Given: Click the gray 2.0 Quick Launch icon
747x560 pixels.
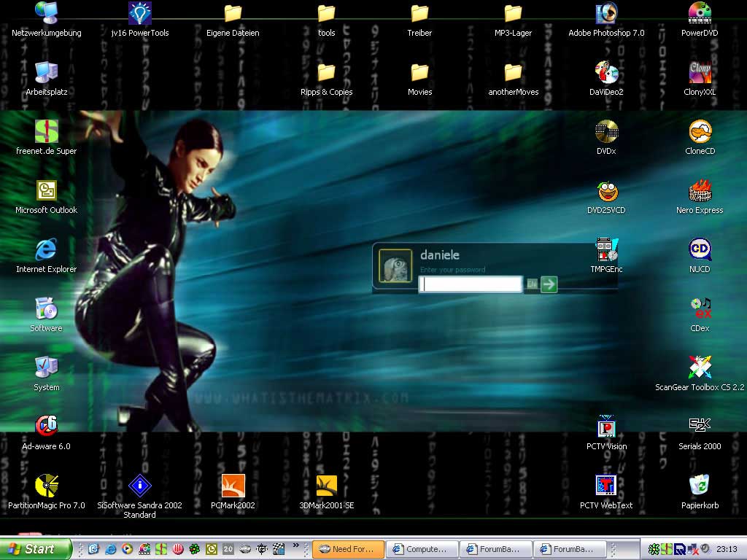Looking at the screenshot, I should 228,549.
